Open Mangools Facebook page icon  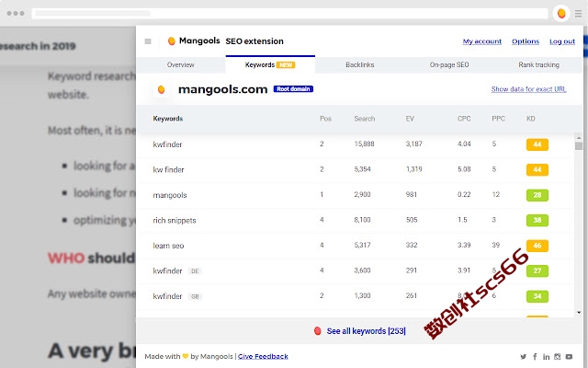coord(535,356)
